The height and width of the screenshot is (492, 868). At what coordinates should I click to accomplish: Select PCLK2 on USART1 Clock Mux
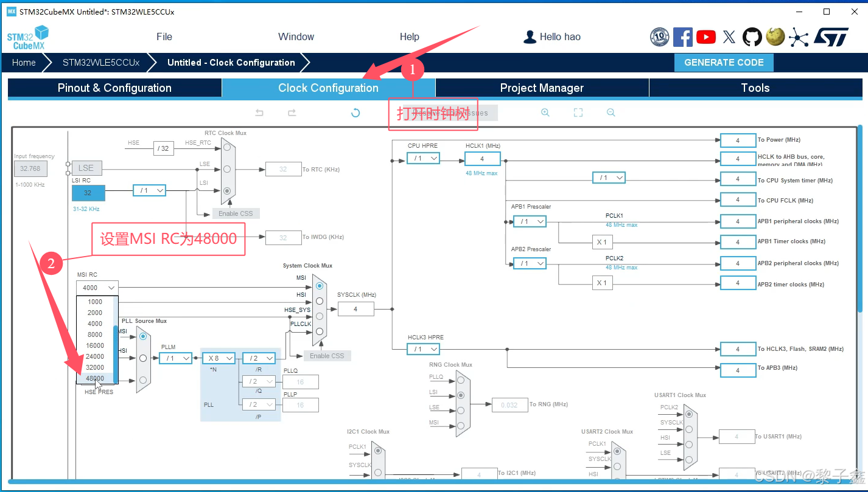[x=688, y=414]
